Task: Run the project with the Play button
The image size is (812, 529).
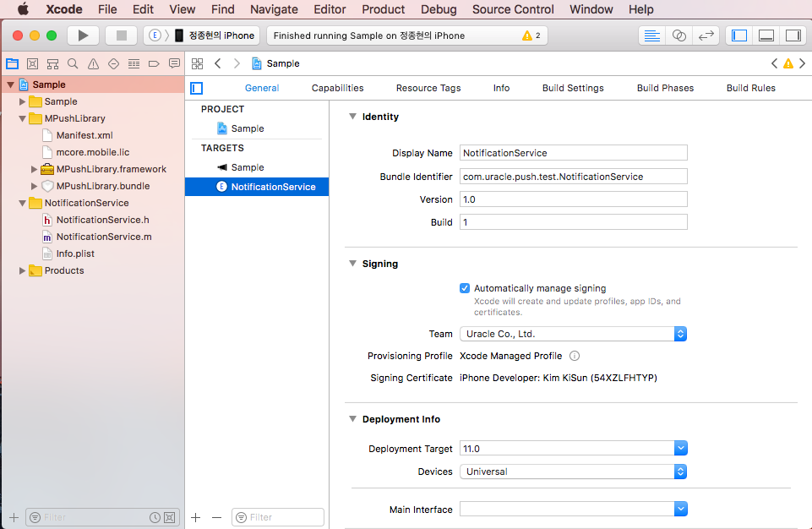Action: [x=83, y=35]
